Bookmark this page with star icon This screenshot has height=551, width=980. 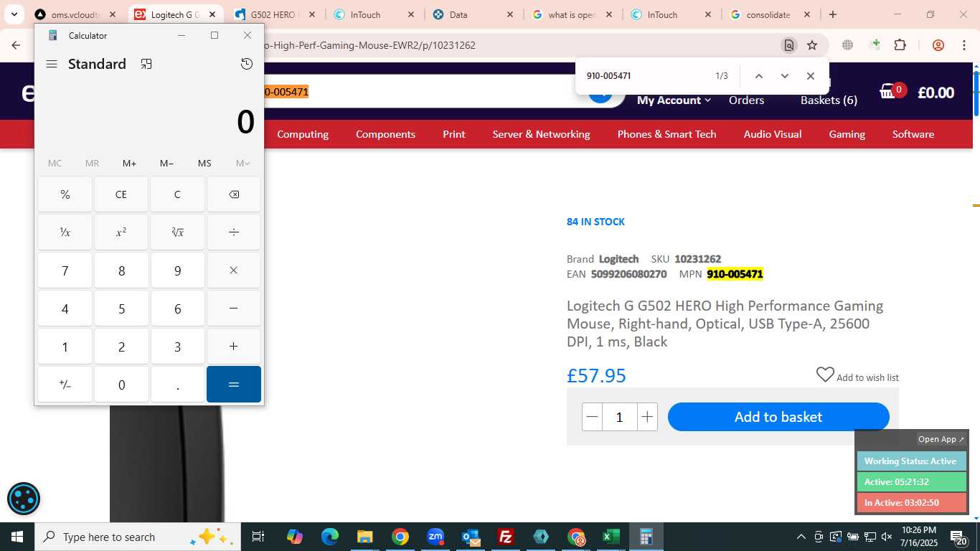tap(812, 45)
